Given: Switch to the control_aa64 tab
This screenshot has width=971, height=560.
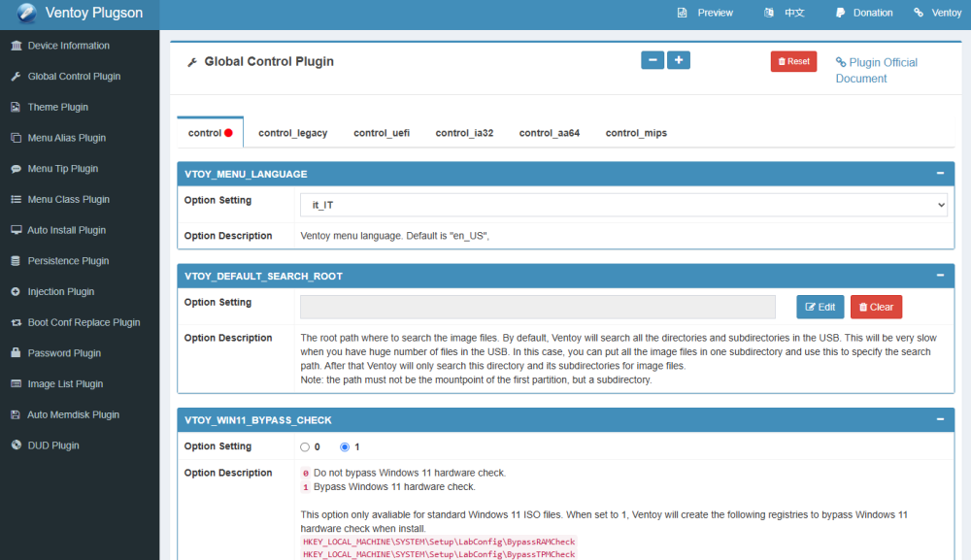Looking at the screenshot, I should (550, 133).
